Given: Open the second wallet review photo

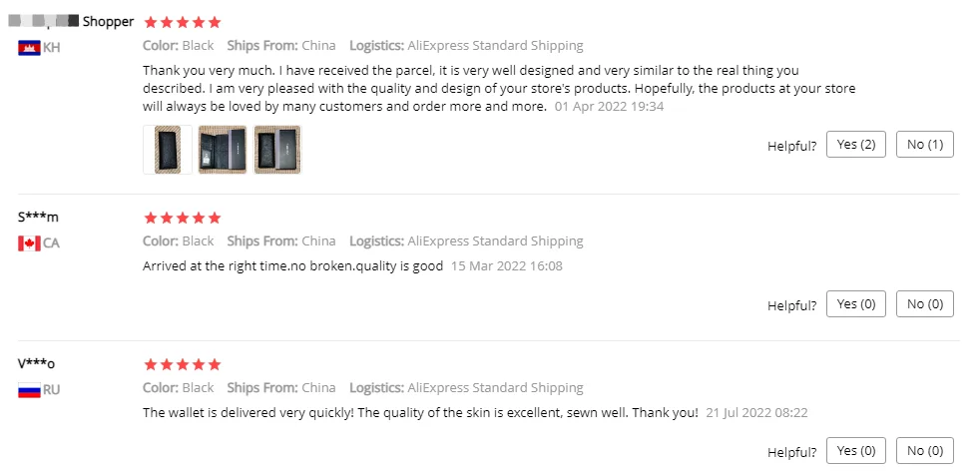Looking at the screenshot, I should tap(222, 150).
